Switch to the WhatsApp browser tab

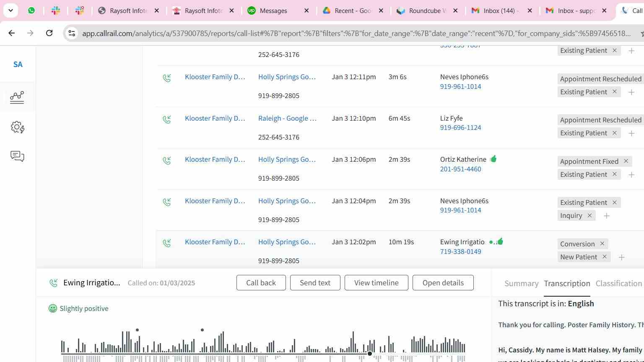tap(31, 10)
